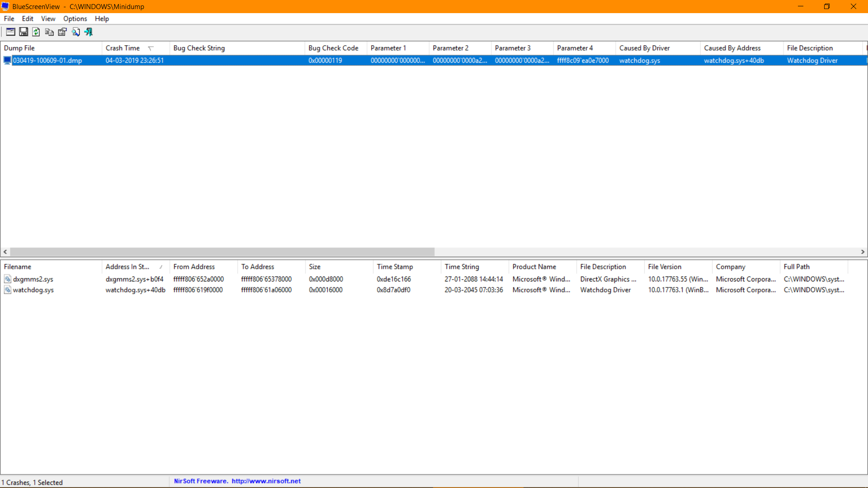Open the Advanced Options dialog icon
868x488 pixels.
coord(10,32)
